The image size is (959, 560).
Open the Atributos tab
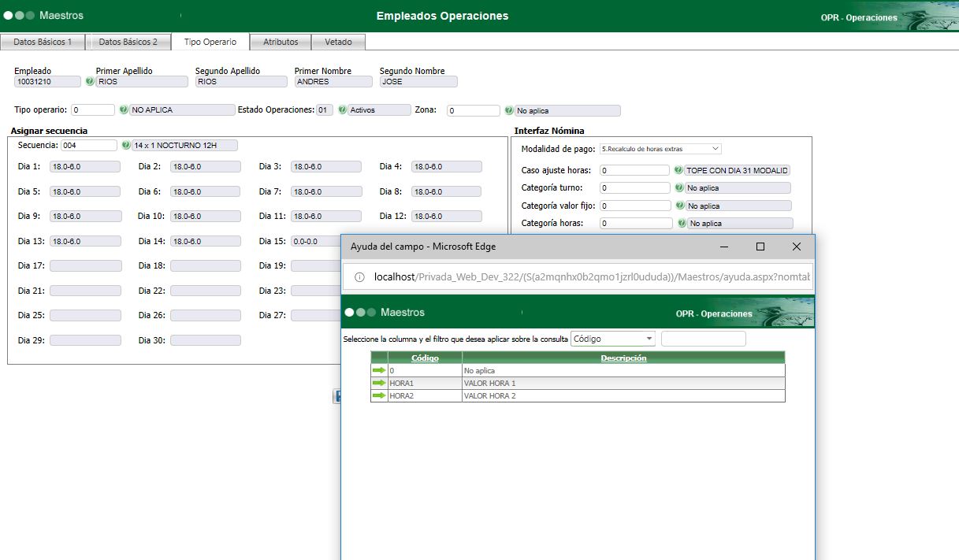[281, 42]
